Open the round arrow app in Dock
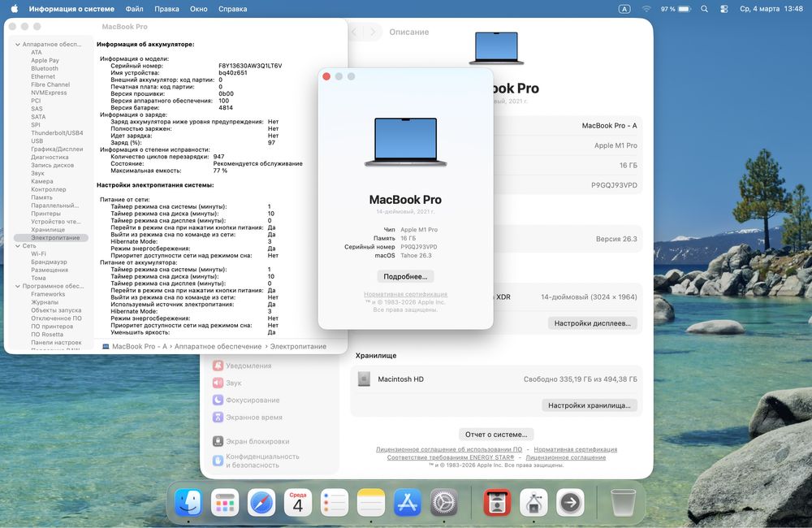This screenshot has height=528, width=812. (570, 502)
